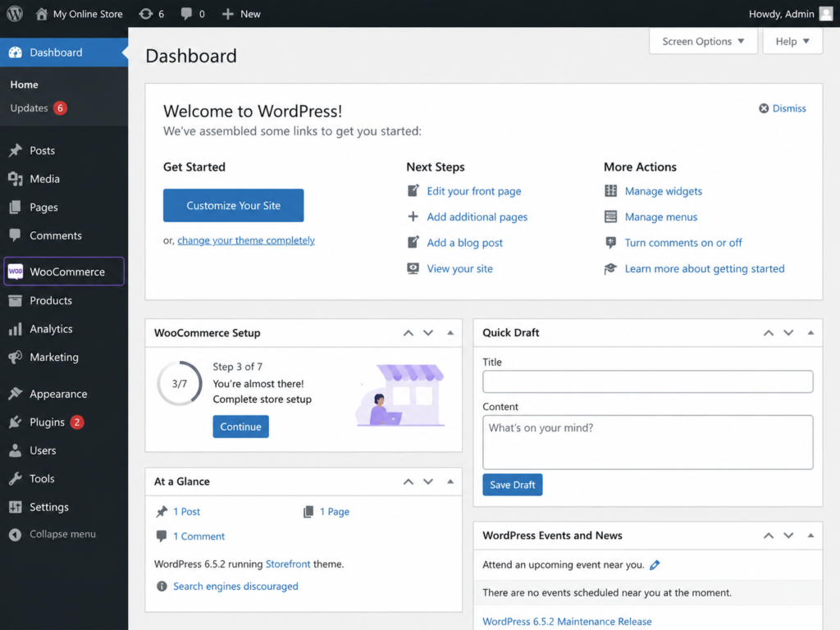Open the Screen Options dropdown
The width and height of the screenshot is (840, 630).
(x=703, y=41)
